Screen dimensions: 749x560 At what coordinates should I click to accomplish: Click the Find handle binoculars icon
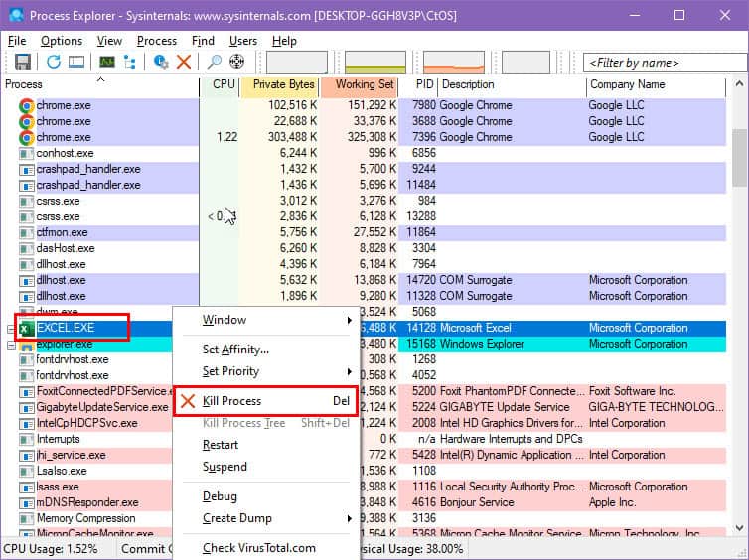coord(214,62)
